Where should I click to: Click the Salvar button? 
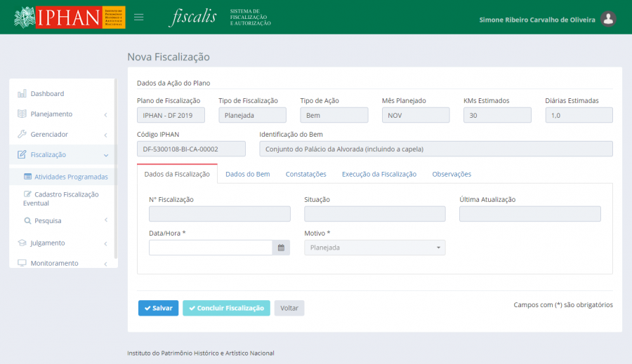tap(158, 308)
